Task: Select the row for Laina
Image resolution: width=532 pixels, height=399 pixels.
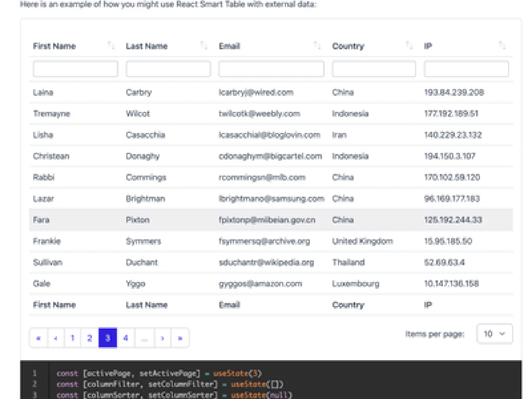Action: (271, 92)
